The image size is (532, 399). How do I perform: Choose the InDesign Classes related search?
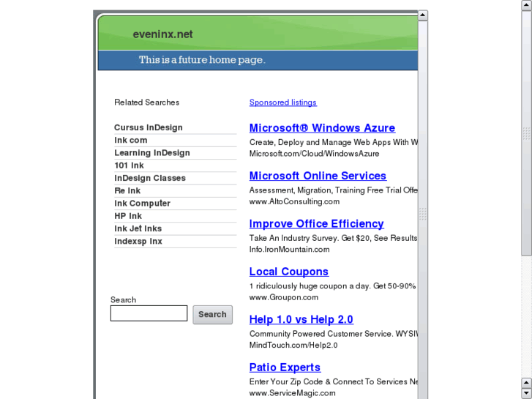pyautogui.click(x=149, y=178)
